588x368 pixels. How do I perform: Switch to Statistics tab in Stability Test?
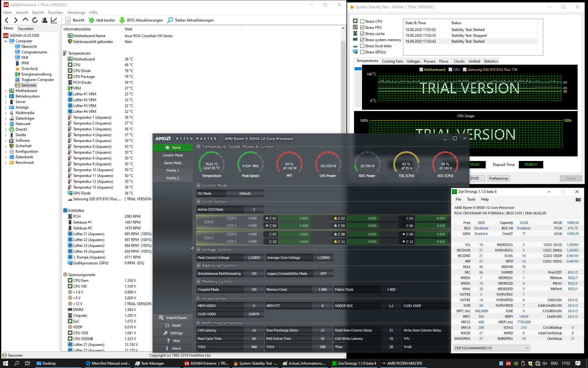(x=491, y=61)
